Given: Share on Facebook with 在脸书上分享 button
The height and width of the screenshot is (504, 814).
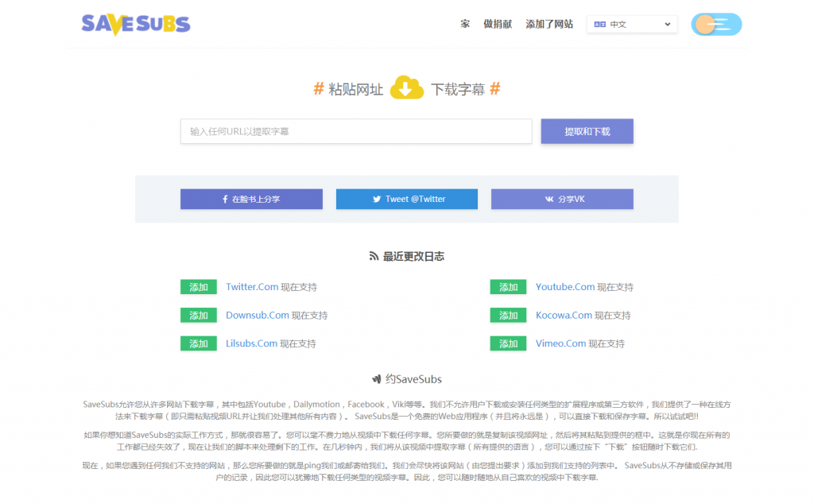Looking at the screenshot, I should (x=251, y=199).
